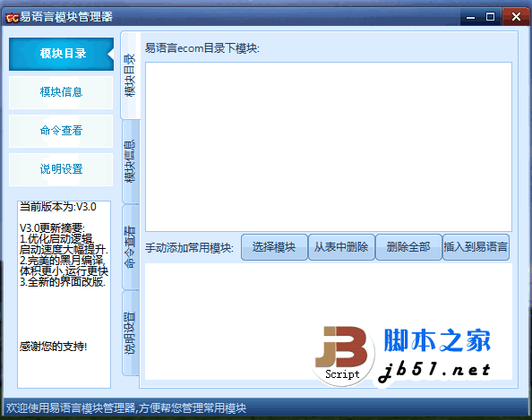Click the status bar welcome message
This screenshot has height=420, width=532.
point(126,407)
